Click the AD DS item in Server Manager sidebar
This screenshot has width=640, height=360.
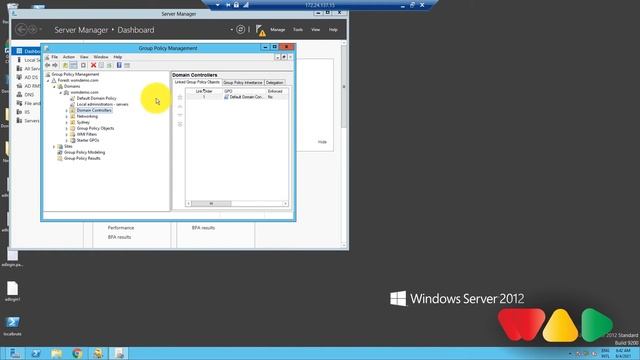click(31, 78)
